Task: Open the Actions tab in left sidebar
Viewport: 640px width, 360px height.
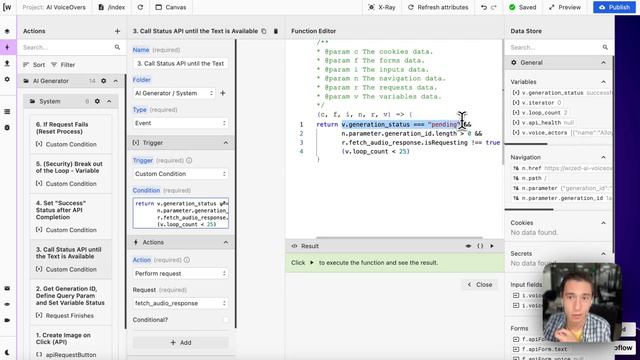Action: 7,47
